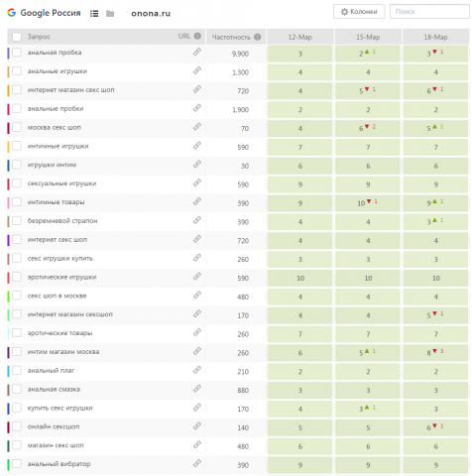Open URL link icon for безремневой страпон
The image size is (472, 476).
pos(197,220)
